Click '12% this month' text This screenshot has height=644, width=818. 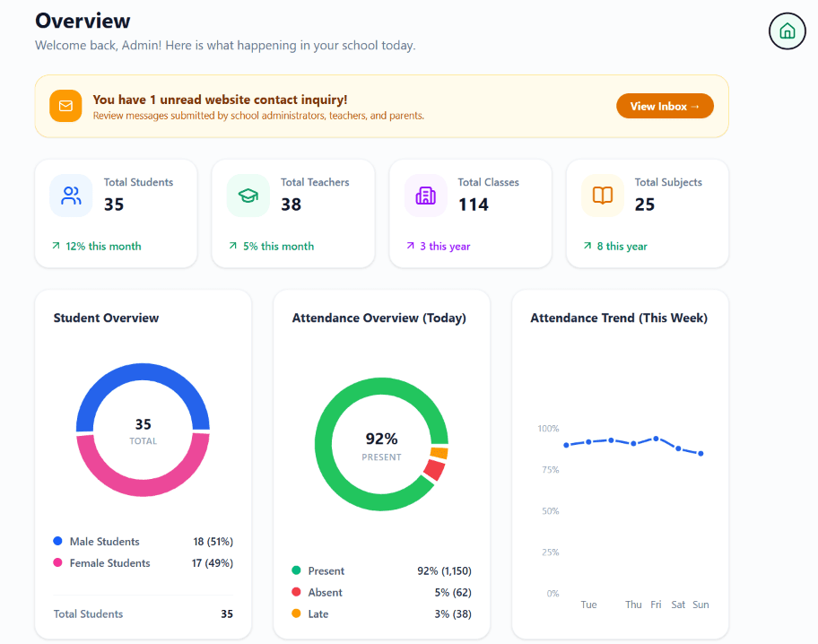pyautogui.click(x=103, y=247)
